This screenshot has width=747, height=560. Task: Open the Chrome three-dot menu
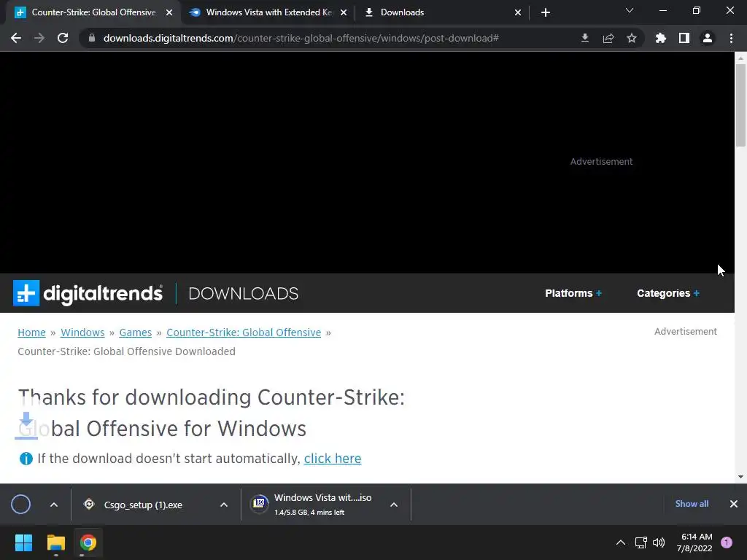731,38
